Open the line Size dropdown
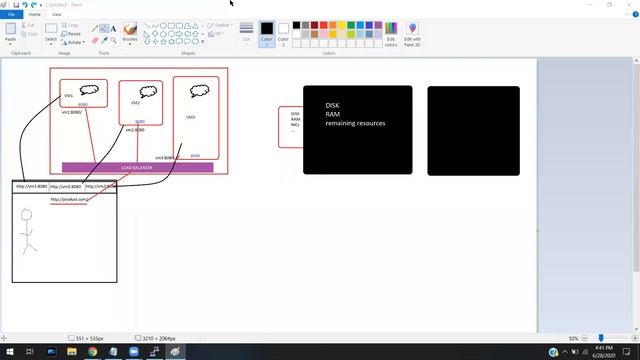640x360 pixels. (246, 34)
